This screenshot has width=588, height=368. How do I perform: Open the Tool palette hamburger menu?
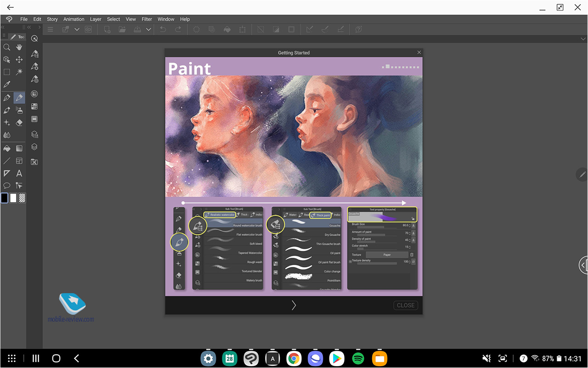coord(4,36)
